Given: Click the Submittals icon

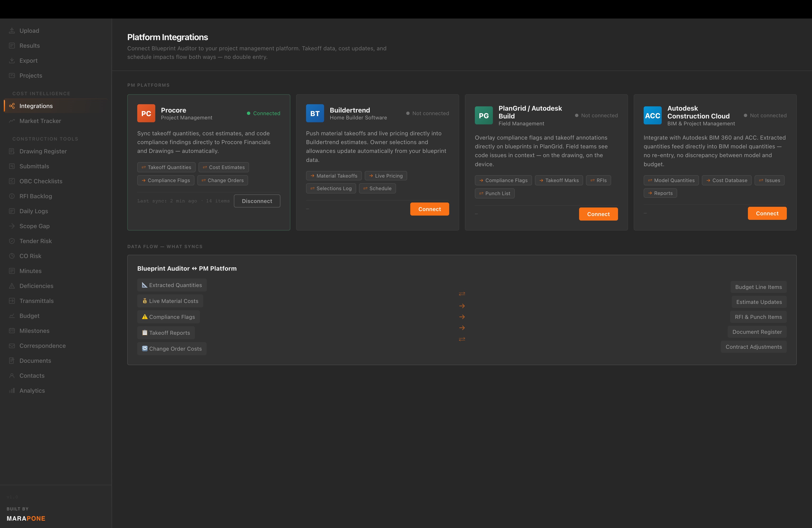Looking at the screenshot, I should tap(12, 166).
